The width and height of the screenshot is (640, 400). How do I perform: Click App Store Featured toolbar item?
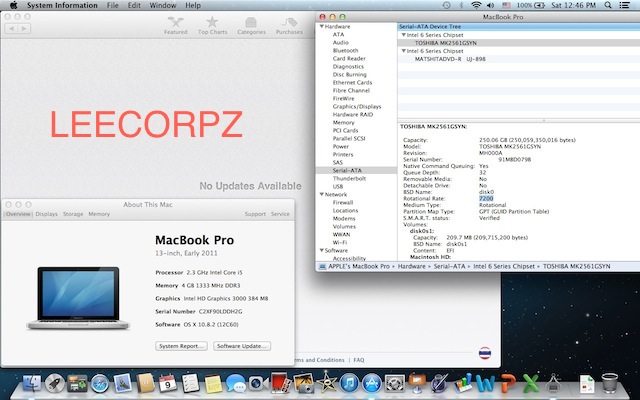tap(176, 25)
